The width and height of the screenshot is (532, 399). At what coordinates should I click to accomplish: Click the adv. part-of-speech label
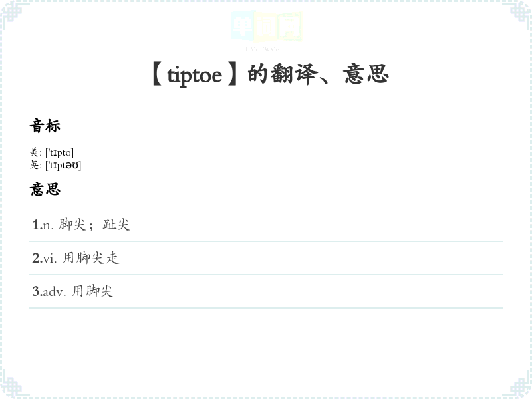tap(54, 292)
